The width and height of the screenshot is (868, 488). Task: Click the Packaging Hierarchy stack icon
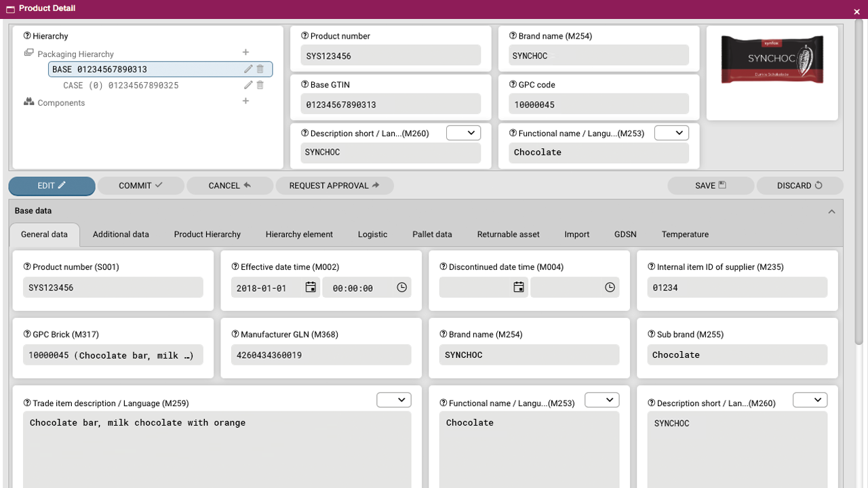pos(28,53)
